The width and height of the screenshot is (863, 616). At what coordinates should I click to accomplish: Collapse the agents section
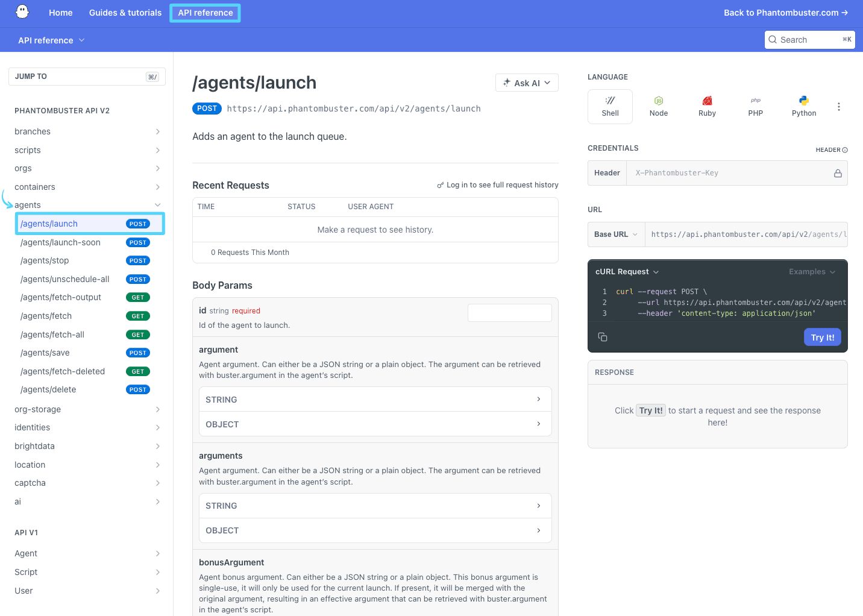click(x=87, y=205)
